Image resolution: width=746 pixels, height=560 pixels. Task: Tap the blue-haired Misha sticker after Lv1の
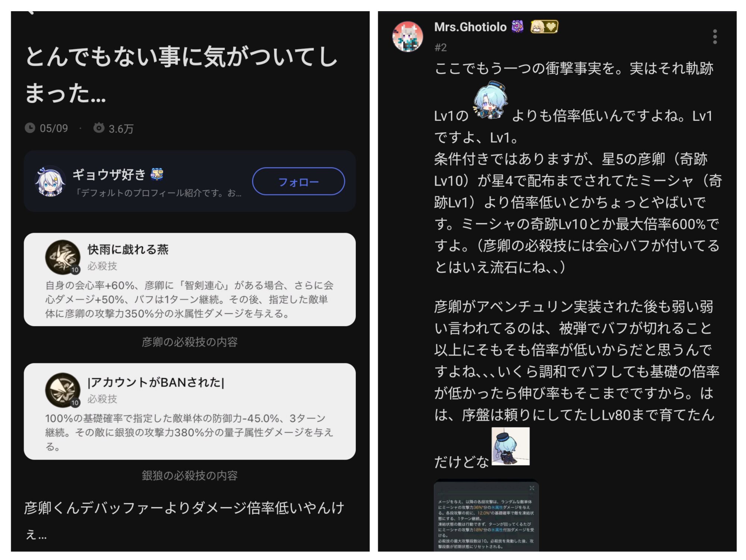(490, 101)
